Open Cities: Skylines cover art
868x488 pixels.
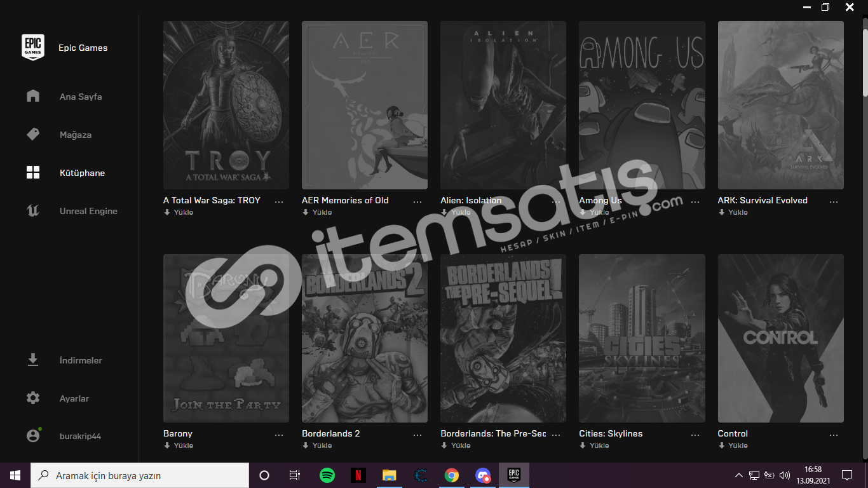[x=642, y=338]
